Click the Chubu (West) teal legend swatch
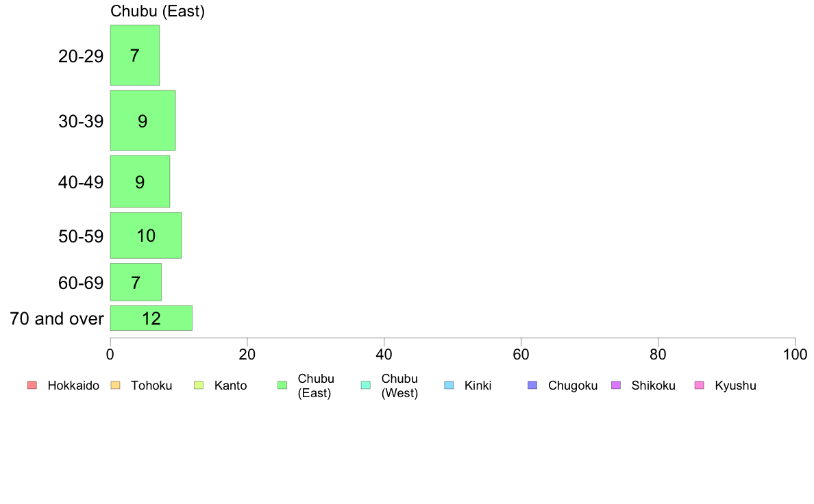The width and height of the screenshot is (814, 504). tap(365, 386)
